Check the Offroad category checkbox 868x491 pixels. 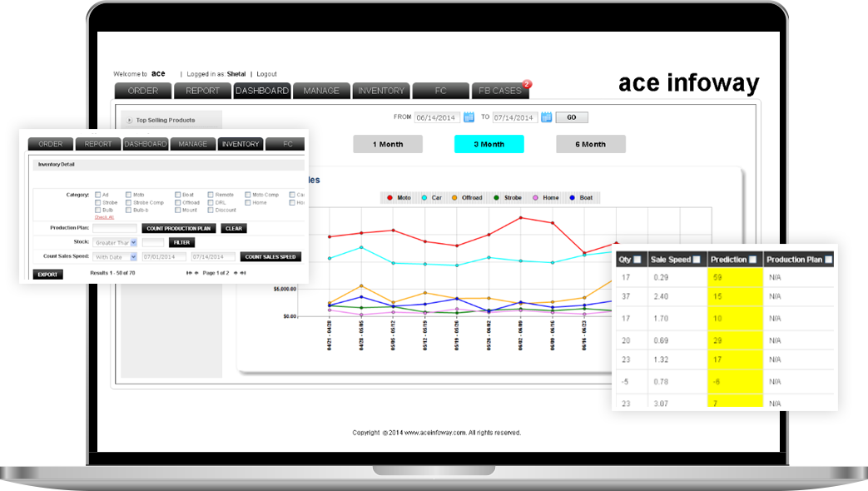pyautogui.click(x=178, y=202)
